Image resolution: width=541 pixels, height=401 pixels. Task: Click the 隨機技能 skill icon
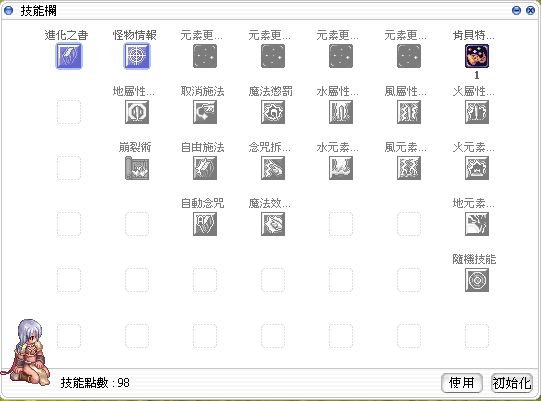tap(477, 280)
